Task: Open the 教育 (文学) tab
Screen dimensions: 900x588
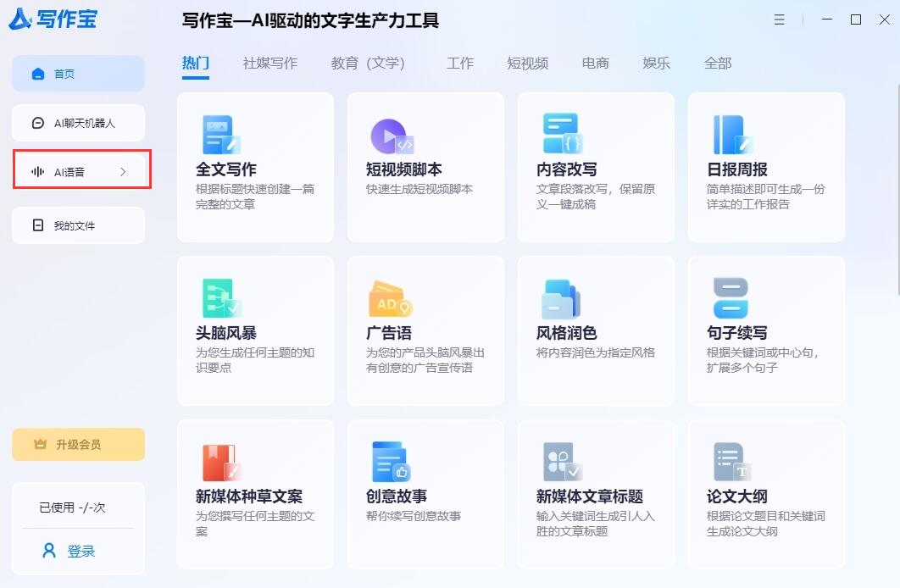Action: (368, 63)
